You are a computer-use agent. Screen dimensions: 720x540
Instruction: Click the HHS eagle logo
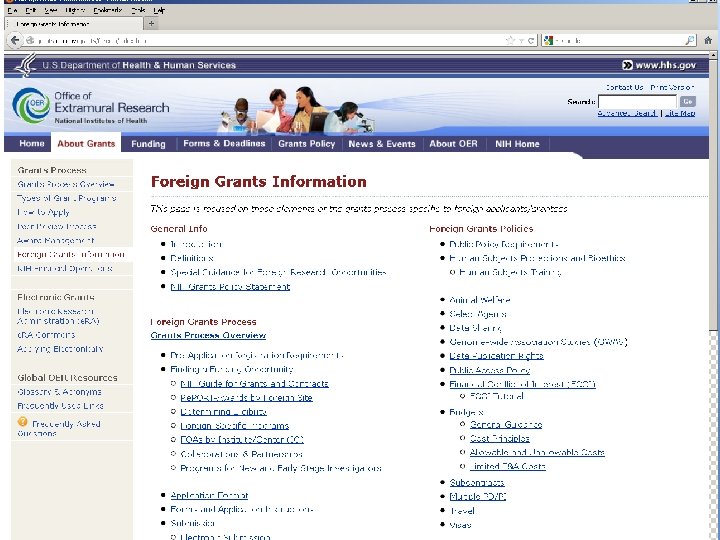(x=26, y=65)
